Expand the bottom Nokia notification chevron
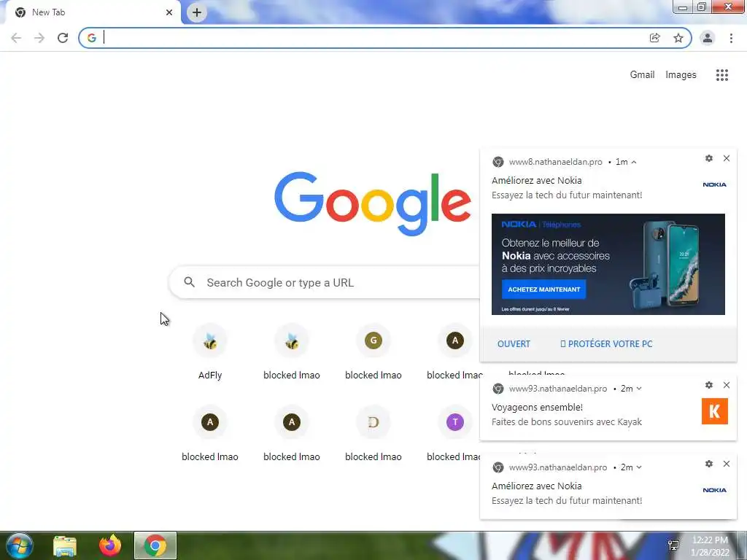The width and height of the screenshot is (747, 560). tap(639, 467)
